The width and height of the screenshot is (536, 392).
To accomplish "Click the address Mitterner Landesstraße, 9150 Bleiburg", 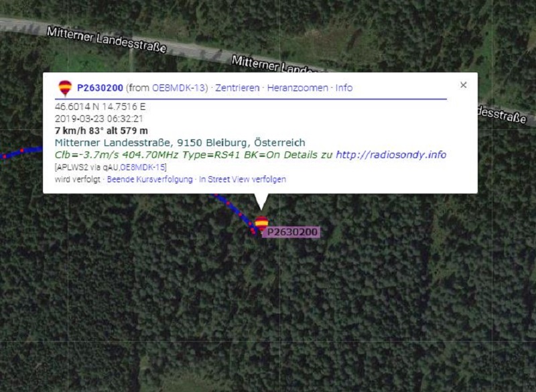I will [x=180, y=143].
